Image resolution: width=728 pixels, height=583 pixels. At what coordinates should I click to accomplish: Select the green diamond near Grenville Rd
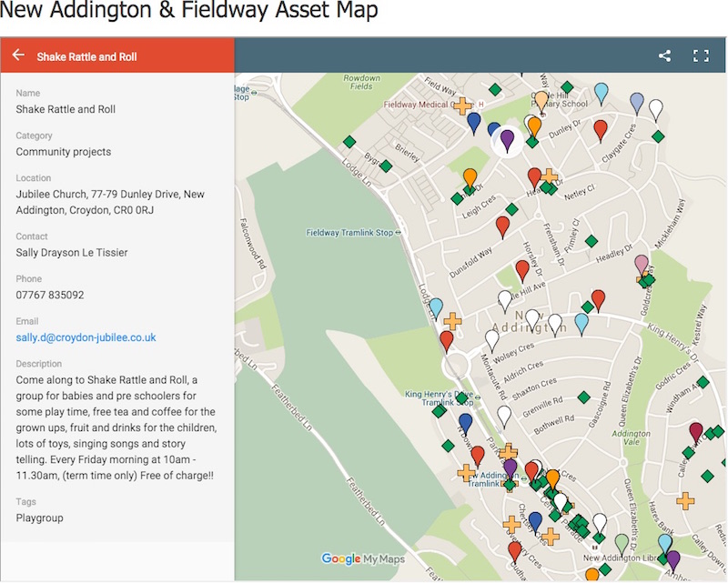[583, 397]
